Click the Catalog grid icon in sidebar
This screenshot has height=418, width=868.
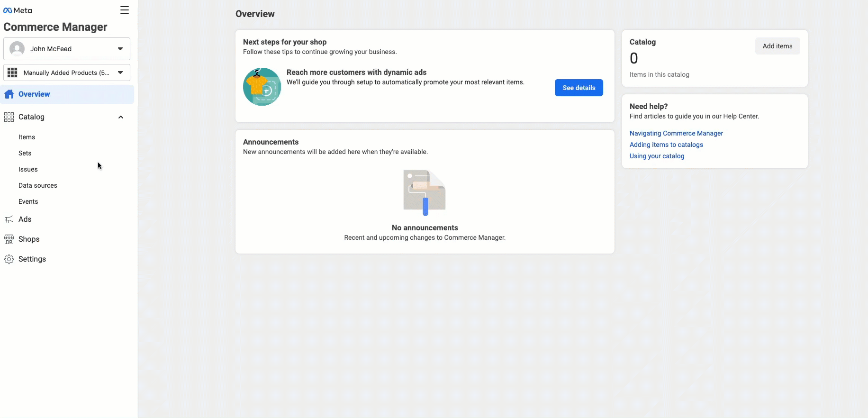pyautogui.click(x=9, y=117)
